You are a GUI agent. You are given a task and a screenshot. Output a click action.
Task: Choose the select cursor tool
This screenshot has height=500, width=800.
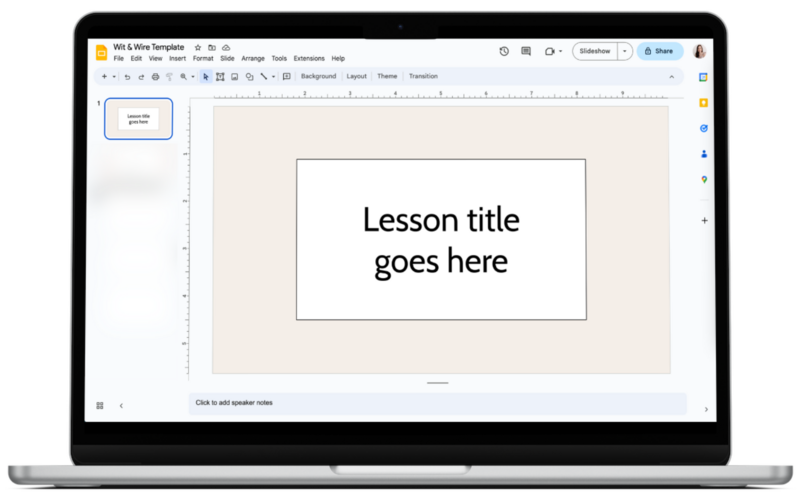coord(206,77)
